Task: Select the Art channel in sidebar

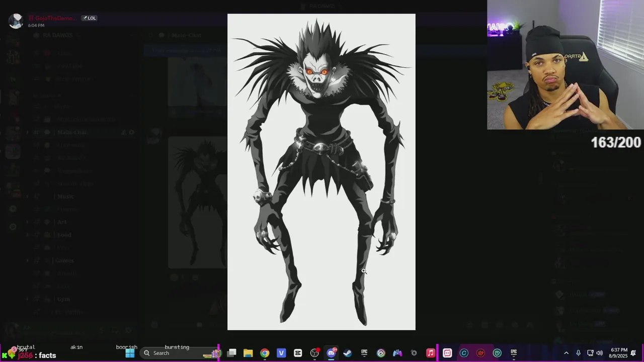Action: [62, 222]
